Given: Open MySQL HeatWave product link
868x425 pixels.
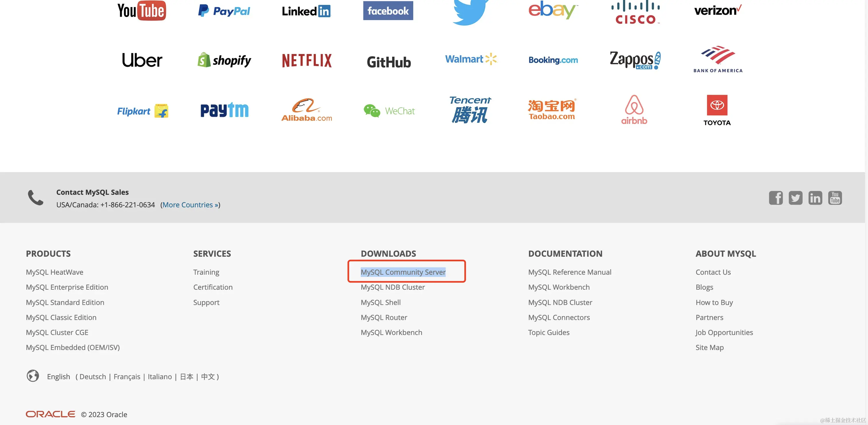Looking at the screenshot, I should 55,272.
